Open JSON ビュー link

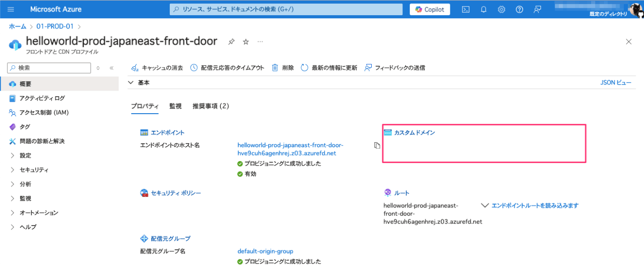click(616, 82)
